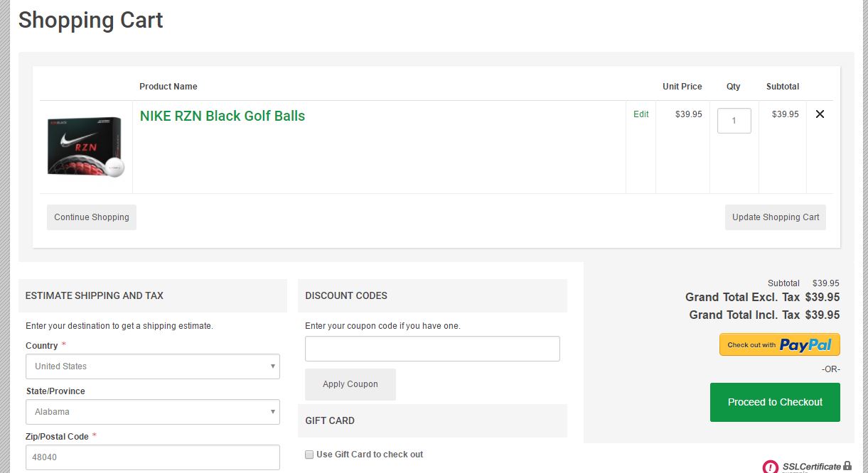This screenshot has width=868, height=473.
Task: Expand the United States country selector arrow
Action: [272, 366]
